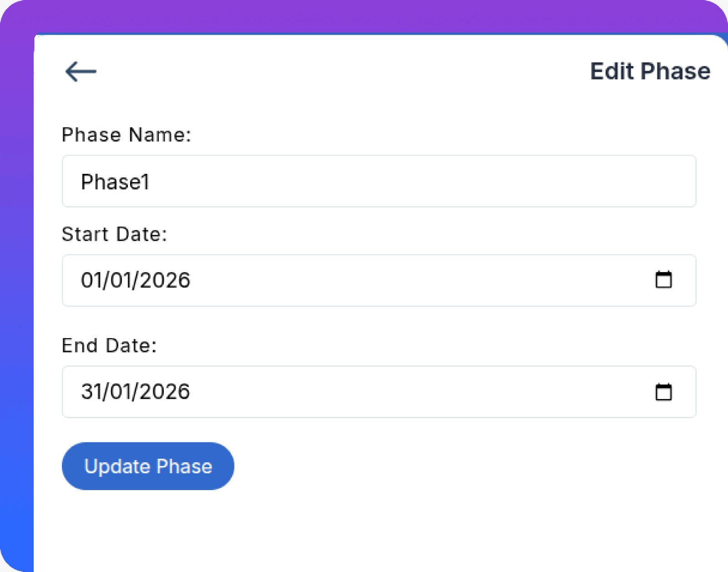Viewport: 728px width, 572px height.
Task: Open the Start Date calendar picker icon
Action: pos(663,280)
